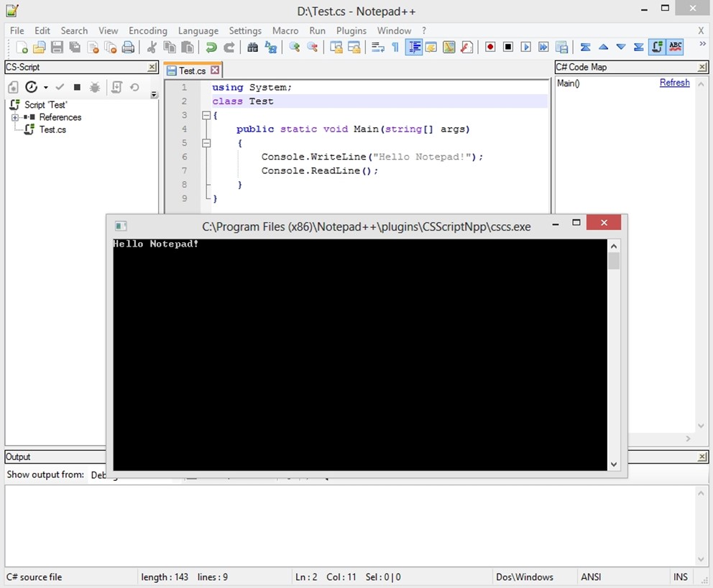Click the check icon in the CS-Script toolbar
The image size is (713, 588).
pyautogui.click(x=60, y=87)
